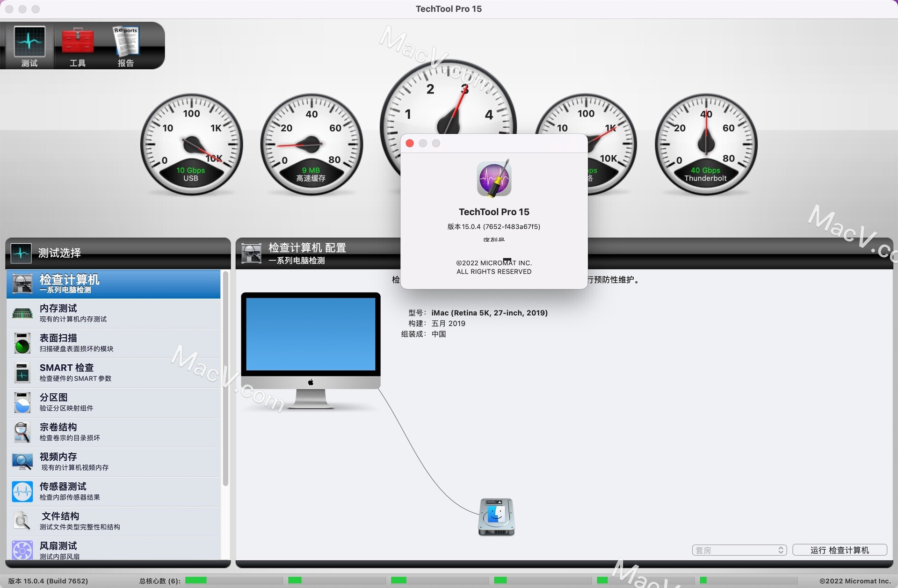898x588 pixels.
Task: Select the 传感器测试 sensor test
Action: point(114,492)
